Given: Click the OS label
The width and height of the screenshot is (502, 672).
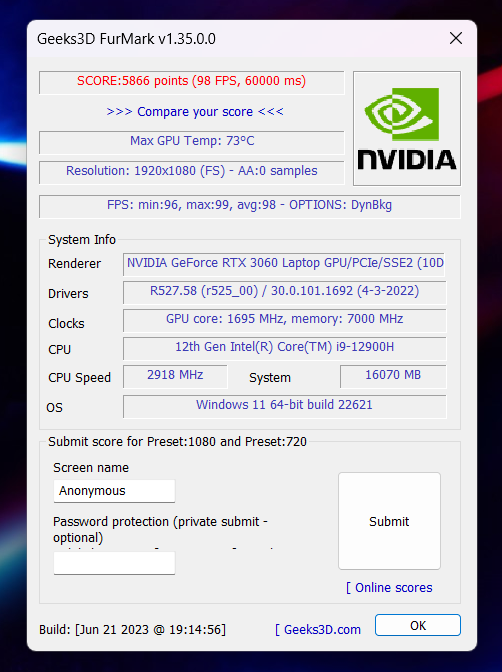Looking at the screenshot, I should (x=54, y=407).
